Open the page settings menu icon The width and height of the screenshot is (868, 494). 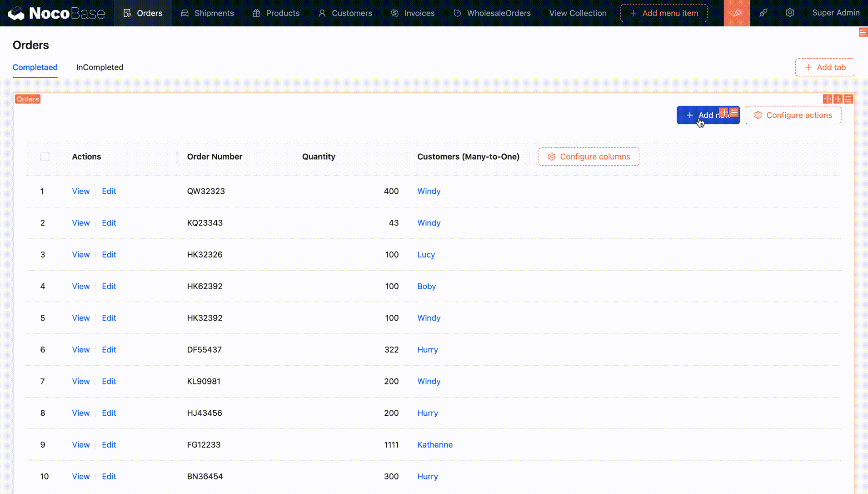863,32
